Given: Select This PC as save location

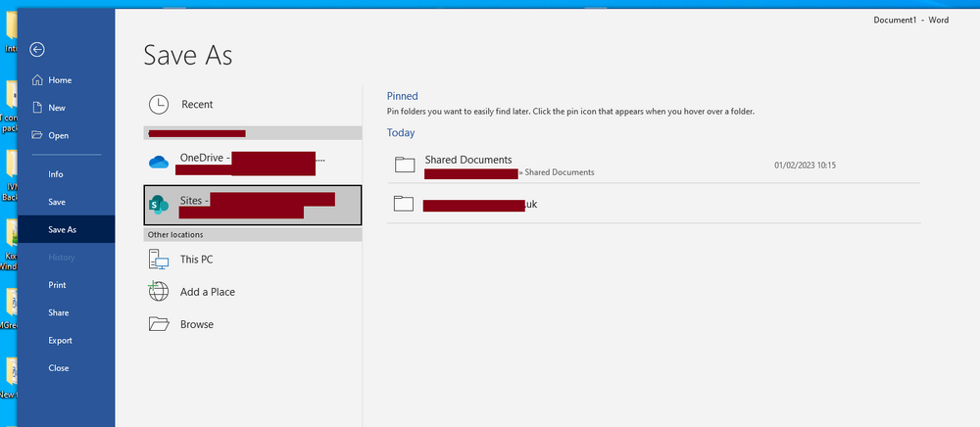Looking at the screenshot, I should point(196,260).
